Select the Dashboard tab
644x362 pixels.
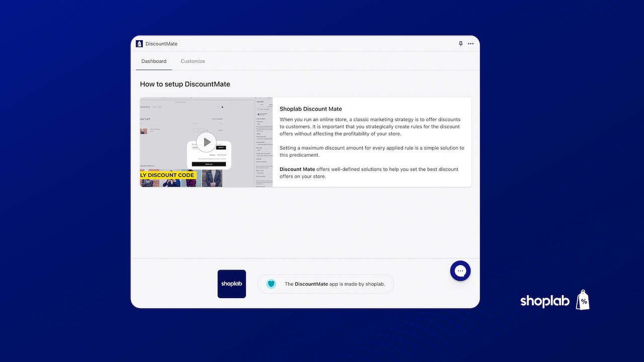(x=153, y=61)
